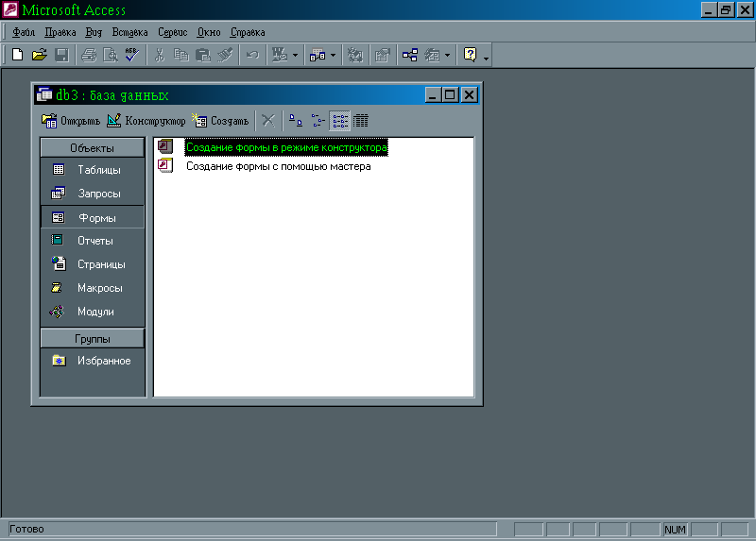The image size is (756, 541).
Task: Click the New Object toolbar icon
Action: coord(432,55)
